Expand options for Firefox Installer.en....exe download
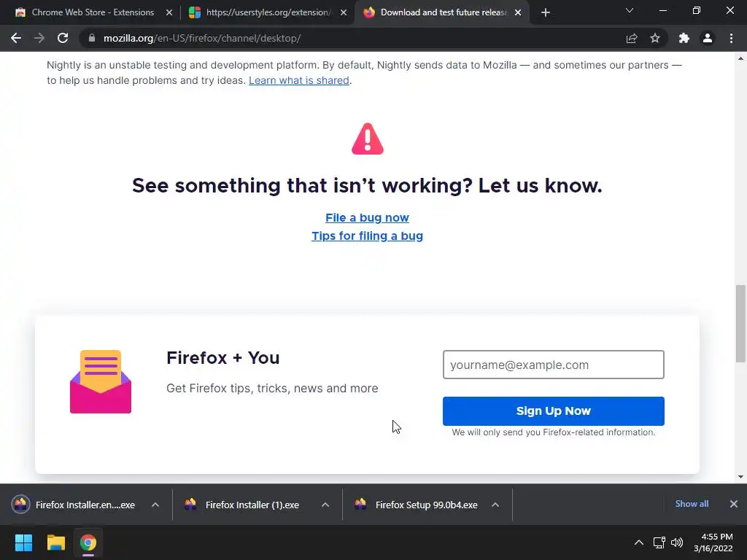The height and width of the screenshot is (560, 747). click(155, 505)
